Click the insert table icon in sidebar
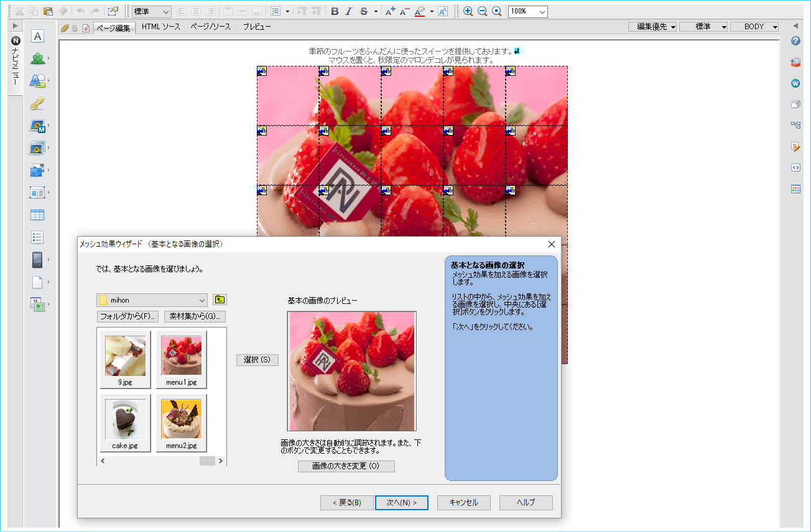The height and width of the screenshot is (532, 811). click(x=37, y=215)
